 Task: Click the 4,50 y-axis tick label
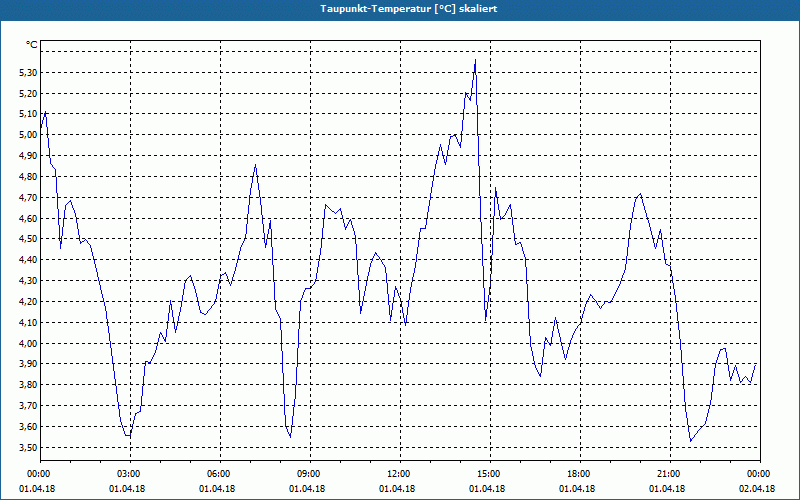coord(28,239)
